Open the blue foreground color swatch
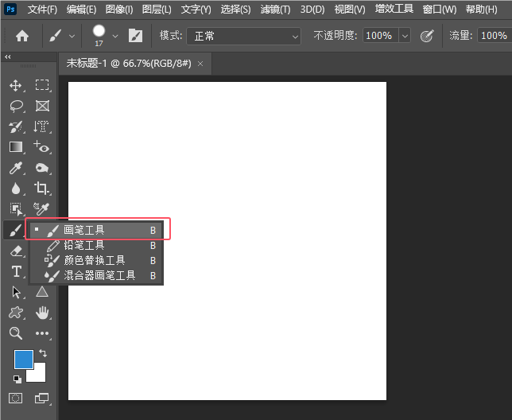This screenshot has width=512, height=420. [x=24, y=360]
